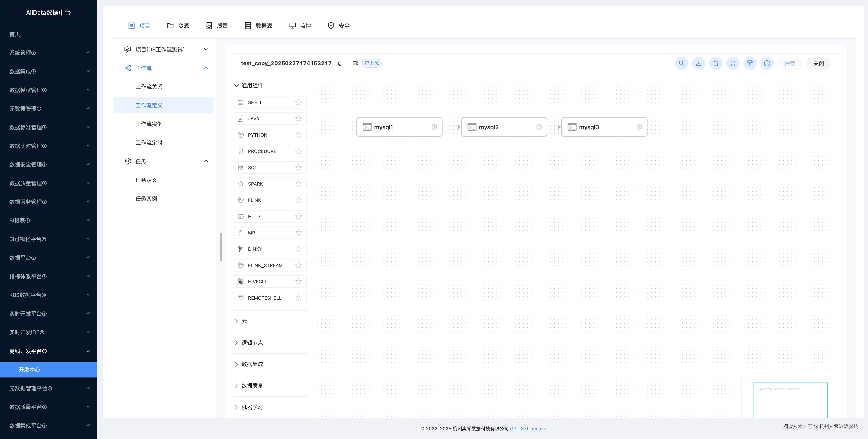The image size is (868, 439).
Task: Click the canvas minimap thumbnail
Action: (x=790, y=400)
